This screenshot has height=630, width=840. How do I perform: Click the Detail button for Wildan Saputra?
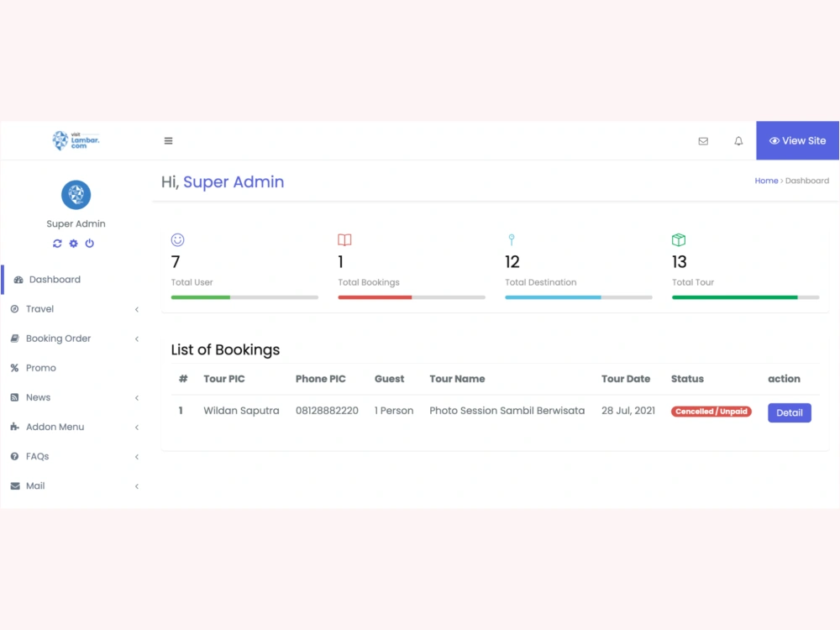click(789, 412)
